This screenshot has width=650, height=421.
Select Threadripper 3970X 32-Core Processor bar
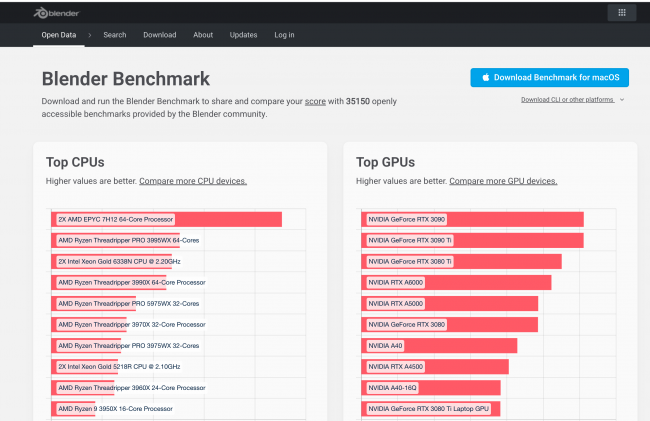click(89, 324)
